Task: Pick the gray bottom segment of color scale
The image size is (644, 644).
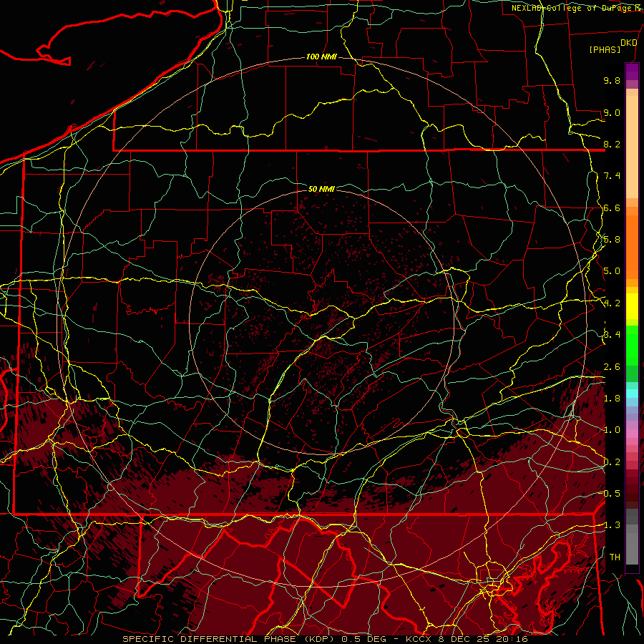Action: click(x=632, y=548)
